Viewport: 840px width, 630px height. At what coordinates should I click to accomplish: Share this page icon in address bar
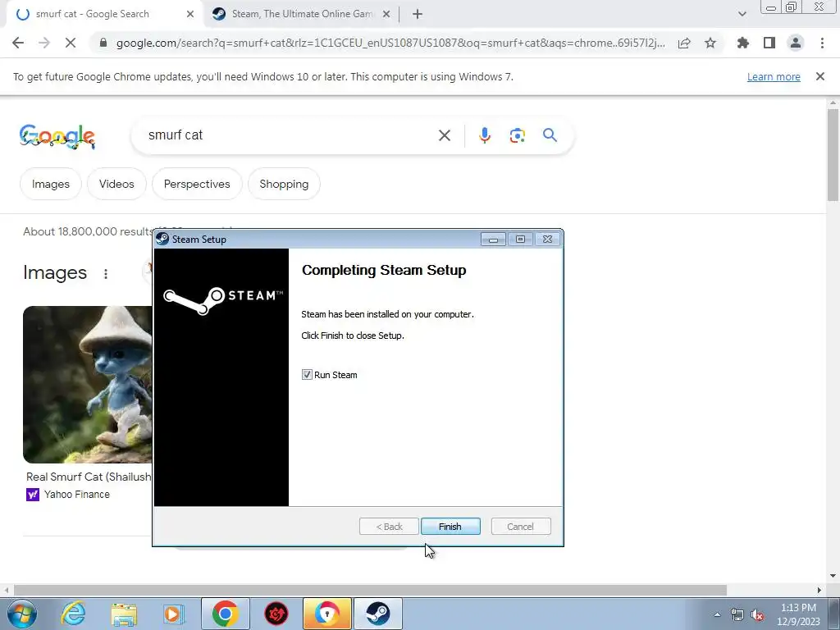(x=684, y=43)
